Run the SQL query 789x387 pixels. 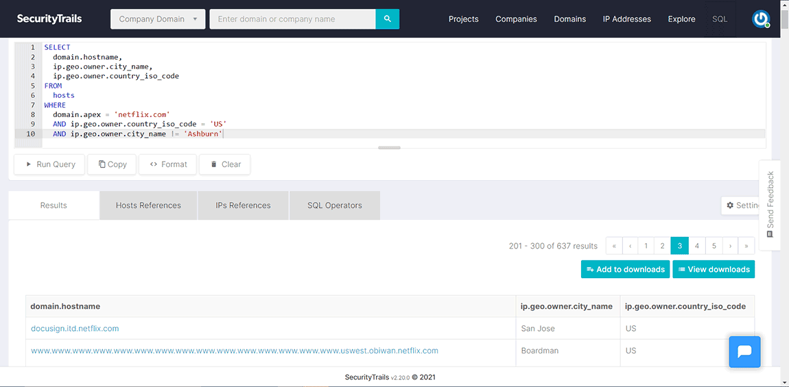point(50,164)
